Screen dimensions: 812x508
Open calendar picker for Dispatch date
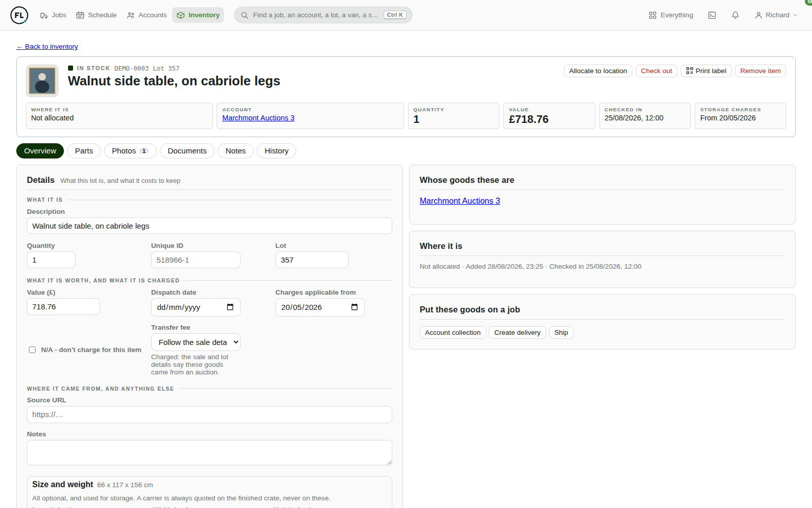point(230,307)
